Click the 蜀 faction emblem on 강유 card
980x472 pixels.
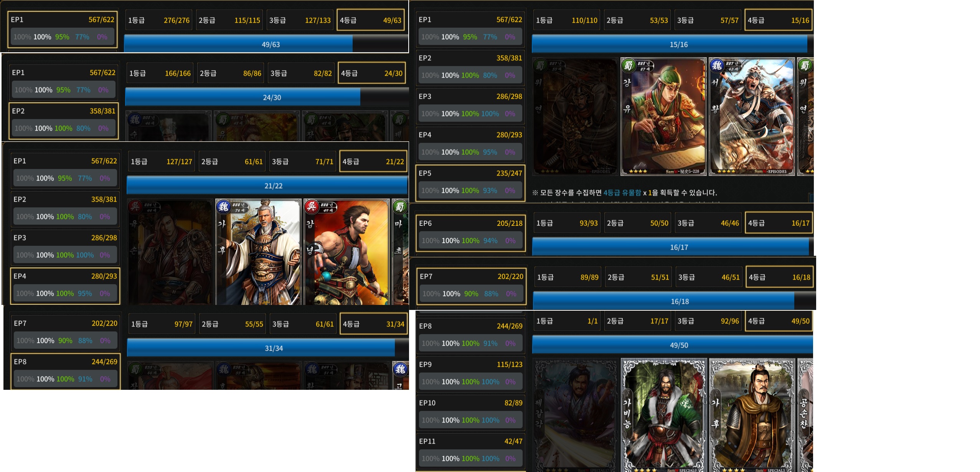tap(629, 66)
